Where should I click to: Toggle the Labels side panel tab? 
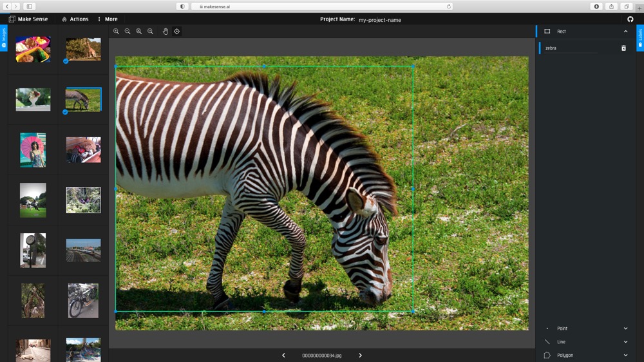639,37
